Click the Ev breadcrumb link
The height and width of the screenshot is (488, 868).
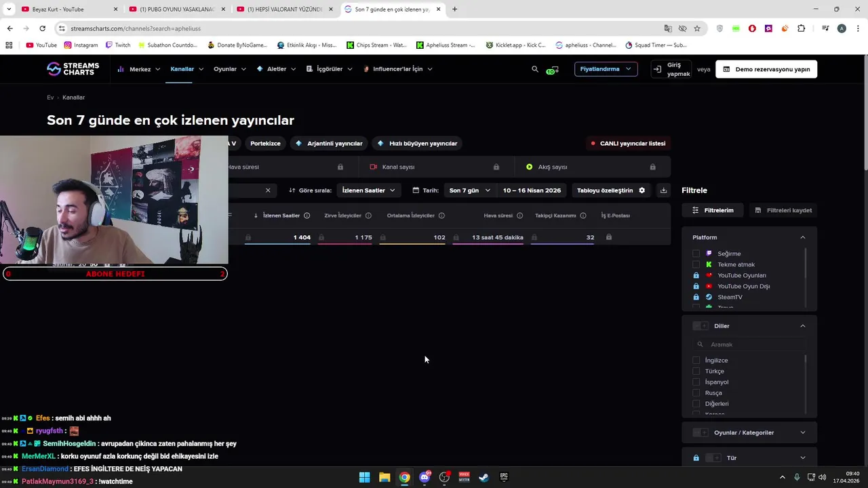click(50, 98)
